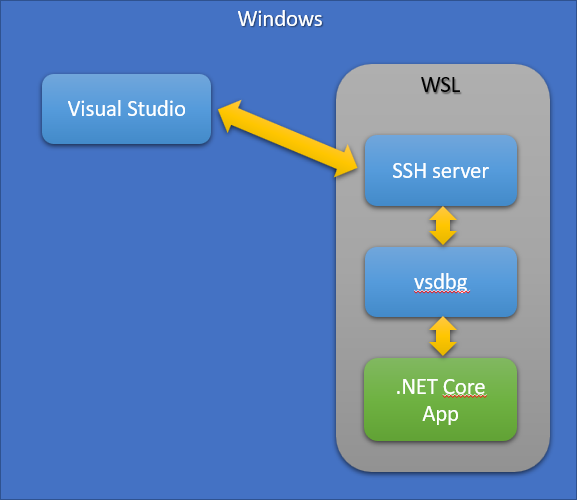Image resolution: width=577 pixels, height=500 pixels.
Task: Click the Windows title text
Action: tap(280, 19)
